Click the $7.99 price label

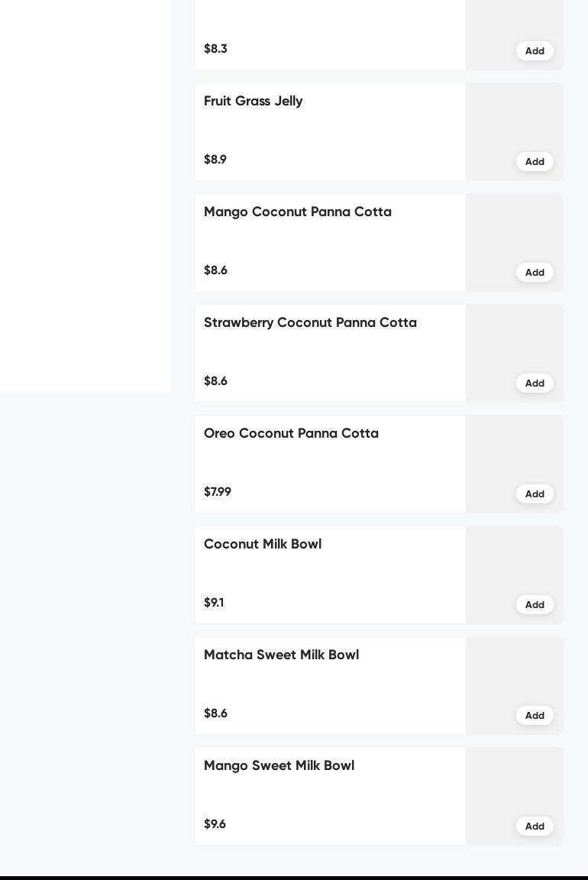coord(218,492)
